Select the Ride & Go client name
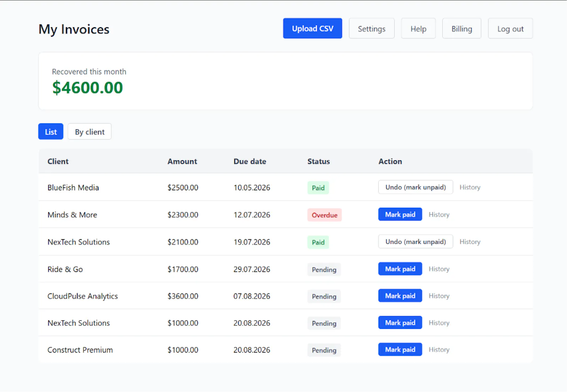This screenshot has height=392, width=567. 65,269
